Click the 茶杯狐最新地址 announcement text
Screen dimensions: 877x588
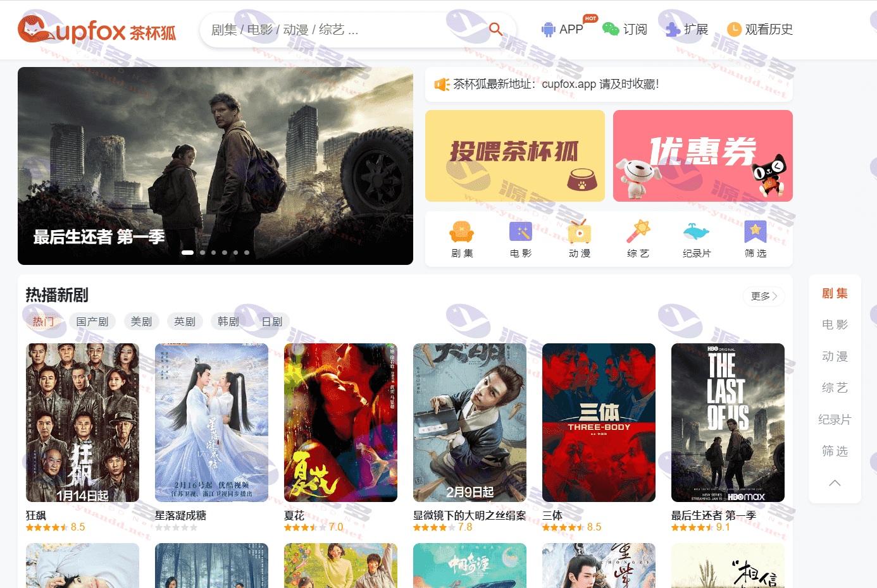[x=556, y=84]
